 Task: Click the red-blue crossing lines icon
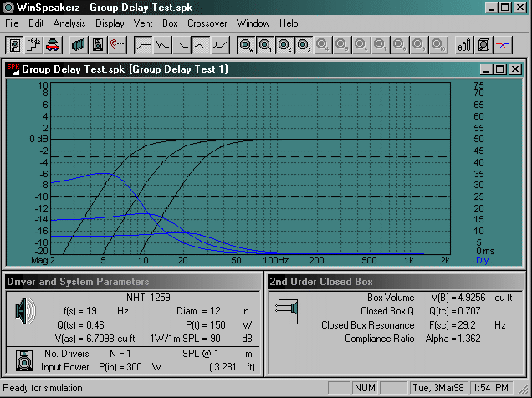tap(504, 43)
